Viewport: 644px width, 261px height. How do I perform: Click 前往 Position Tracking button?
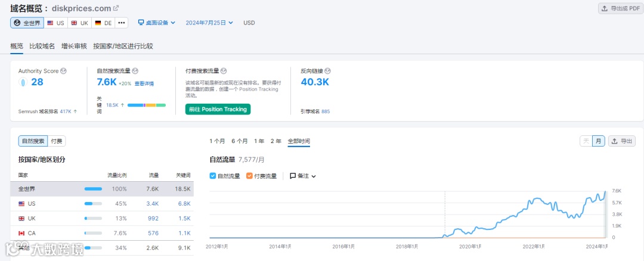pyautogui.click(x=218, y=109)
